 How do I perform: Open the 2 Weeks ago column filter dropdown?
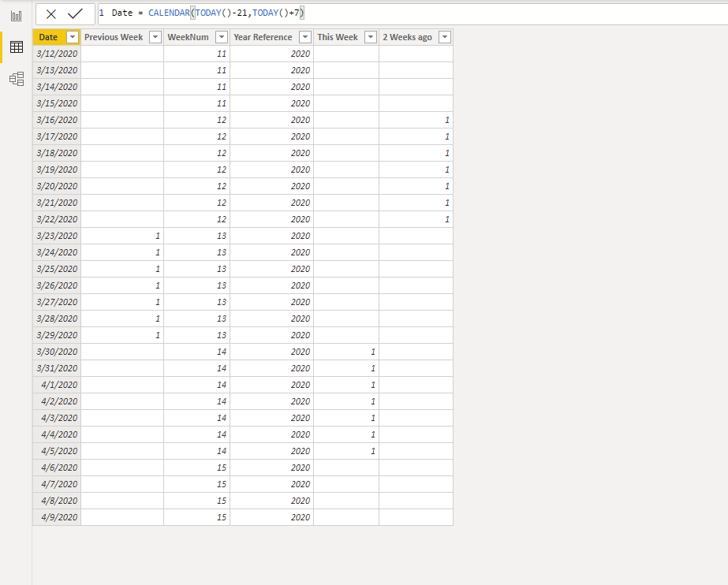point(445,37)
